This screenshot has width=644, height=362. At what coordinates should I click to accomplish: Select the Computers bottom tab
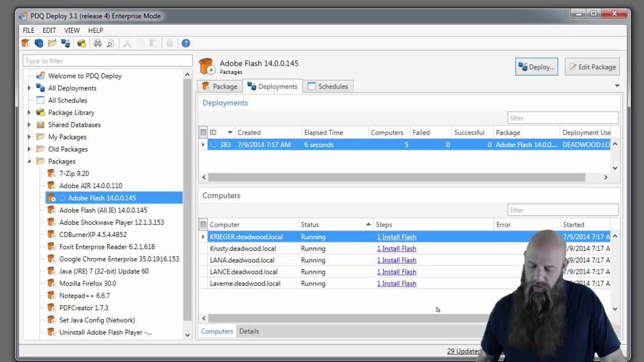click(217, 331)
